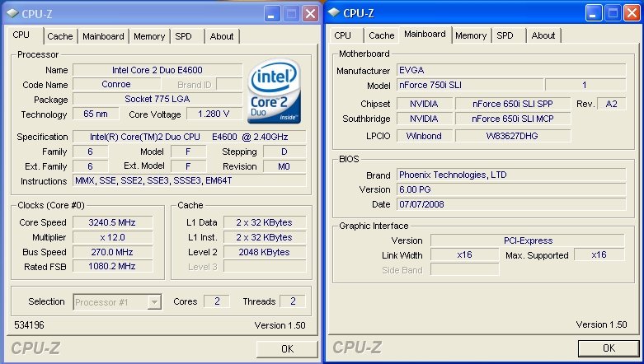Viewport: 644px width, 364px height.
Task: Click the Specification field with E4600 @ 2.40GHz
Action: (190, 137)
